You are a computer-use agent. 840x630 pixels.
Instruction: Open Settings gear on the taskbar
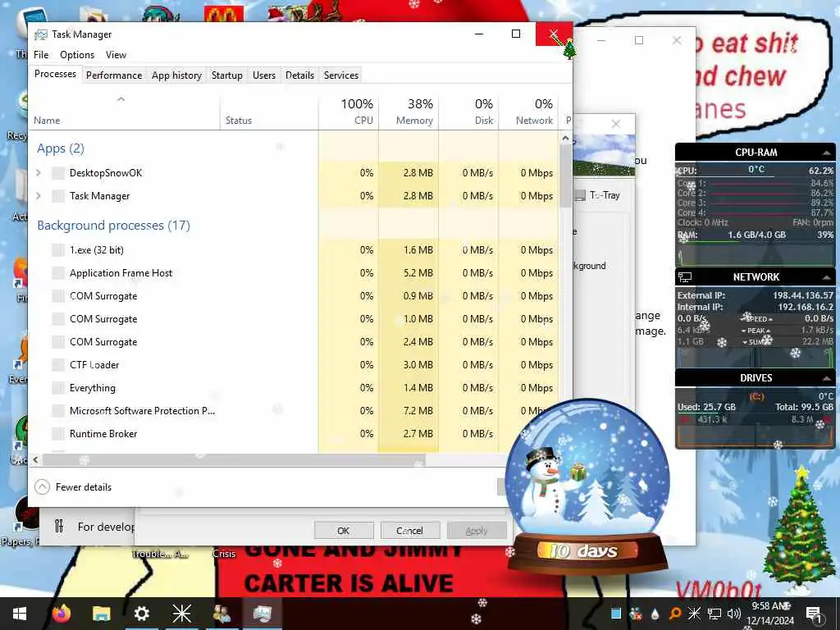pos(141,614)
